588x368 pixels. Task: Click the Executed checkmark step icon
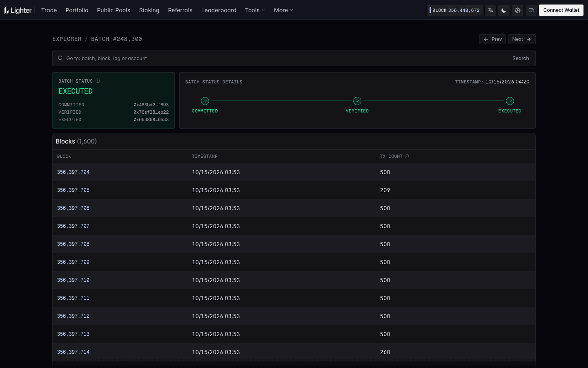pos(510,101)
